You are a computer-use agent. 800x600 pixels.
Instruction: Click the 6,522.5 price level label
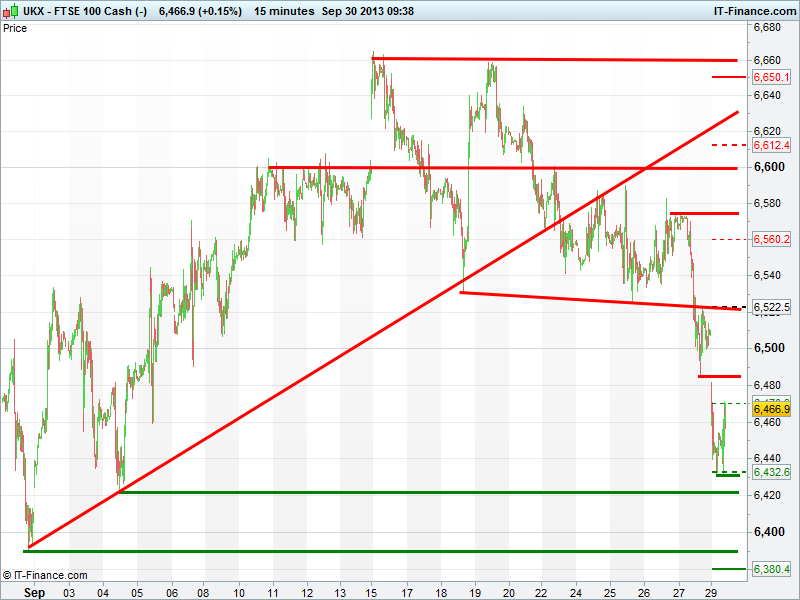[x=772, y=307]
